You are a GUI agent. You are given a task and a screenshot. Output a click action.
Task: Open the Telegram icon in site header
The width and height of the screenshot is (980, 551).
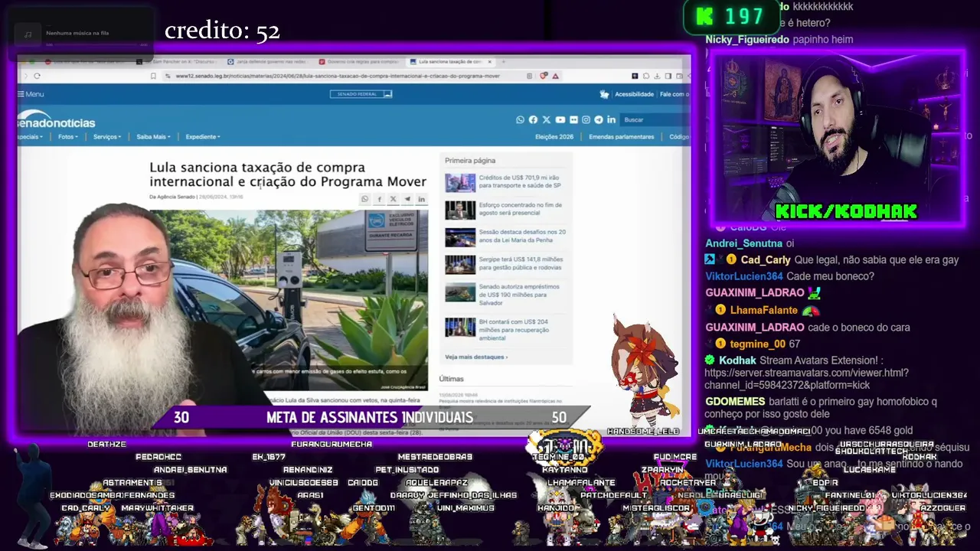point(599,119)
